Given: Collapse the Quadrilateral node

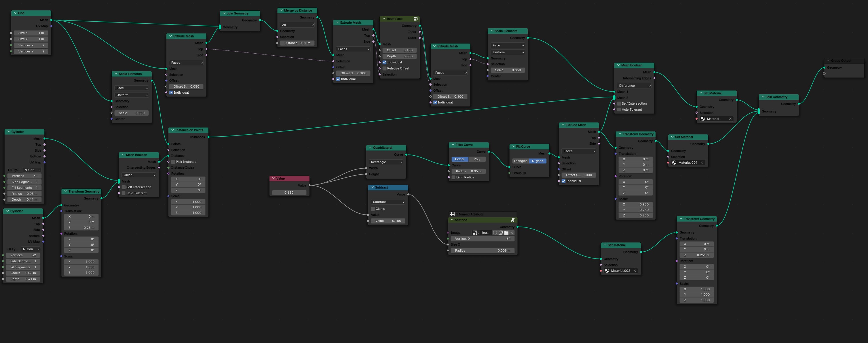Looking at the screenshot, I should 370,148.
